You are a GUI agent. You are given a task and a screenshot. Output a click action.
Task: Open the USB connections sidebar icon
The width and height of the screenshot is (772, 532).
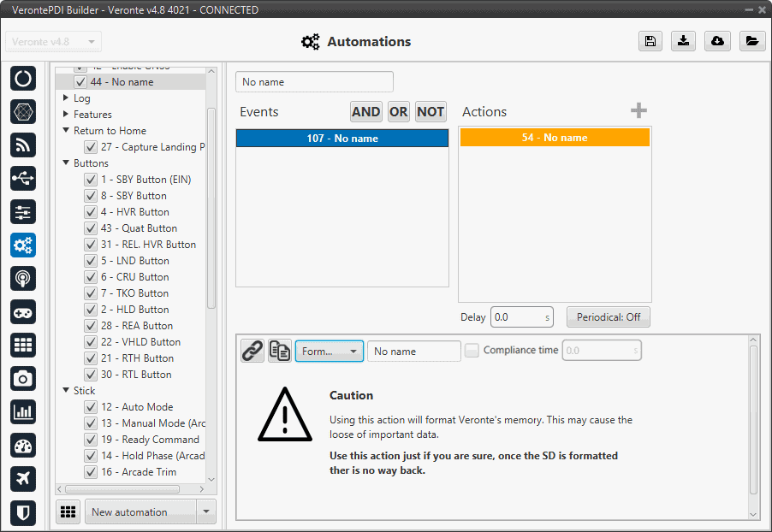pos(23,178)
